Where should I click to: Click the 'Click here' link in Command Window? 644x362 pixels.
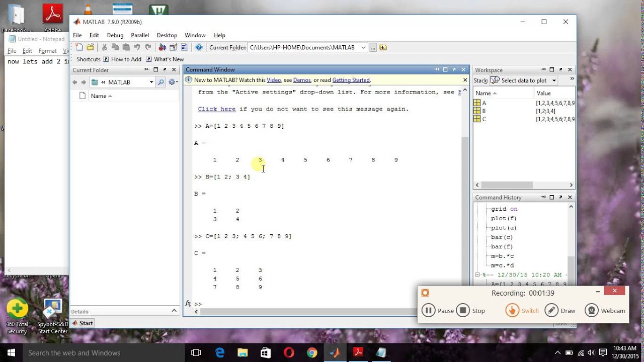217,109
